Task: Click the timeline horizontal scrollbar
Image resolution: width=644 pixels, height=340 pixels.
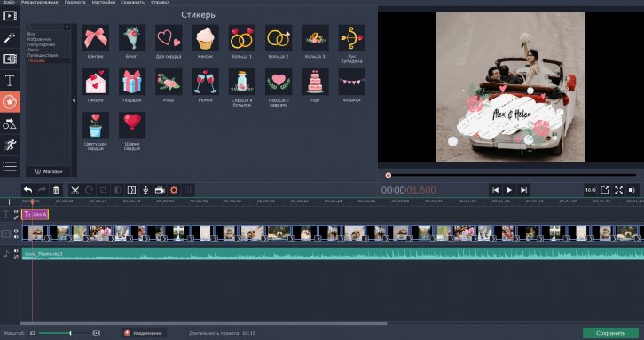Action: click(204, 323)
